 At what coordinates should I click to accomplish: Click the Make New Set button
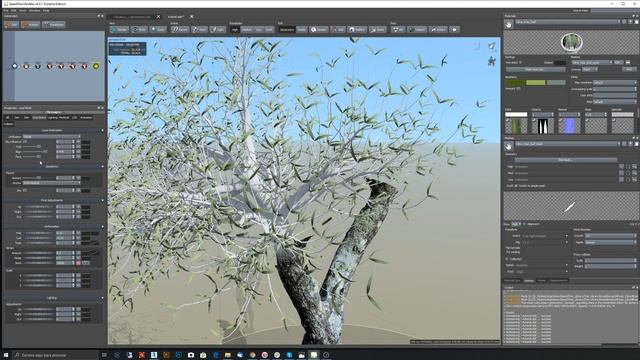(x=535, y=69)
